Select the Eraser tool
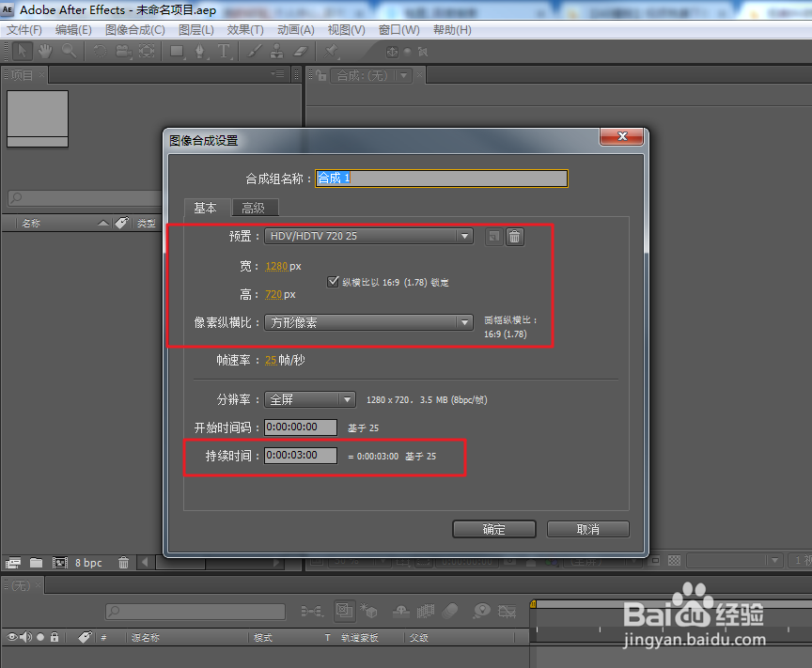Screen dimensions: 812x668 pos(301,52)
